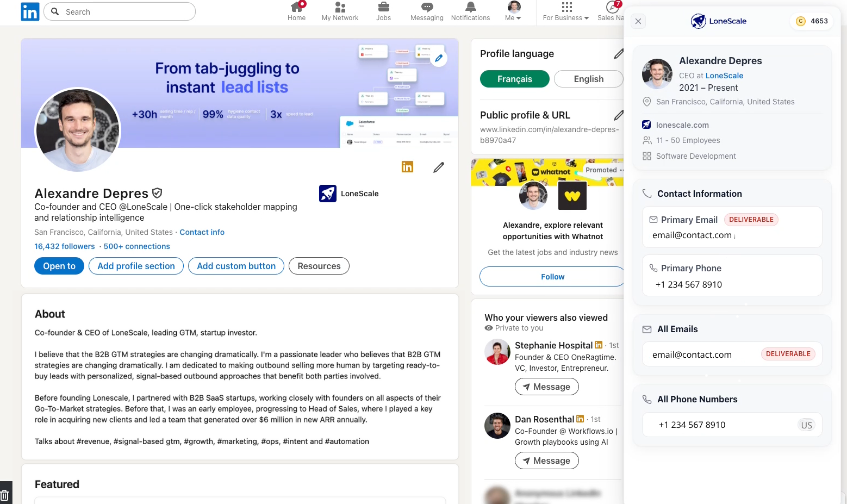Click Add custom button
The image size is (847, 504).
(x=236, y=266)
